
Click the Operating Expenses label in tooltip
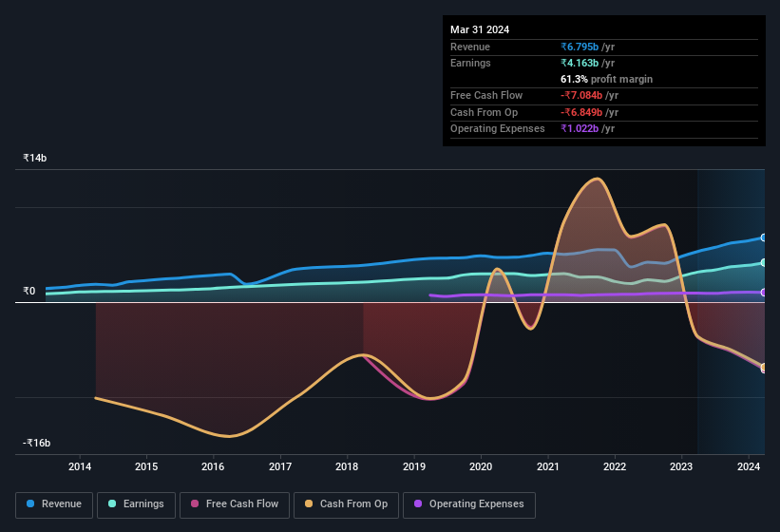point(498,129)
